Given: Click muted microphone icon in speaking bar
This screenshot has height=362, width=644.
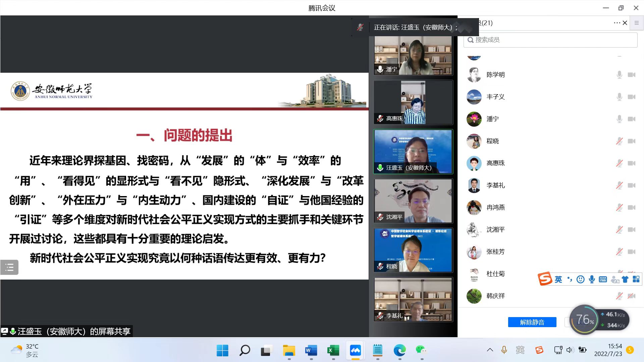Looking at the screenshot, I should (x=360, y=27).
